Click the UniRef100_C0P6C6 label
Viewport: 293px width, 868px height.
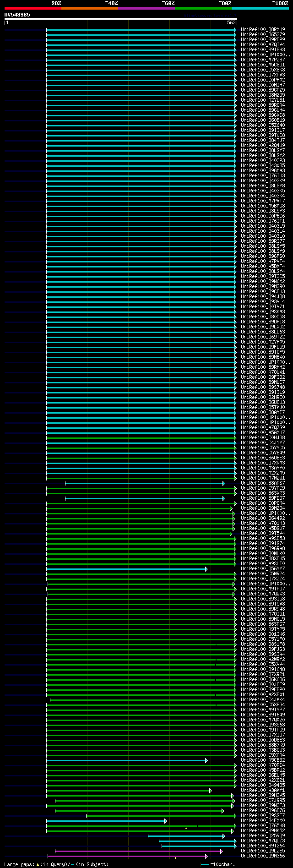click(263, 216)
